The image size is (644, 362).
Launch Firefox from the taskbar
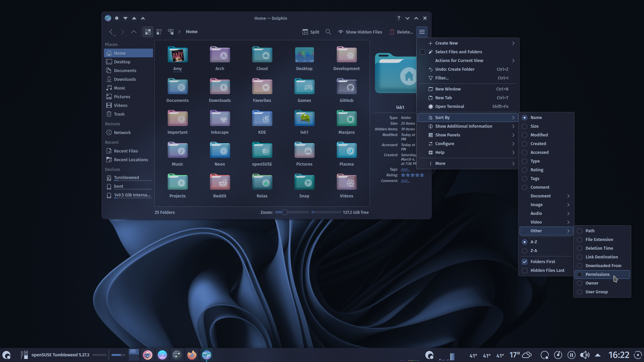192,355
